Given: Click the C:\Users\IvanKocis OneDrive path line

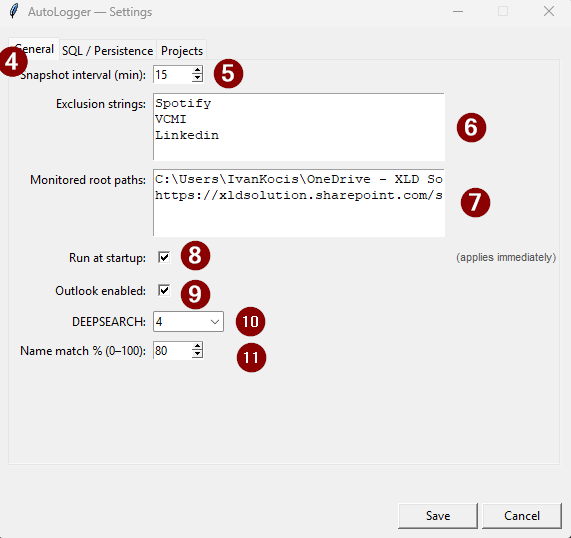Looking at the screenshot, I should point(299,179).
